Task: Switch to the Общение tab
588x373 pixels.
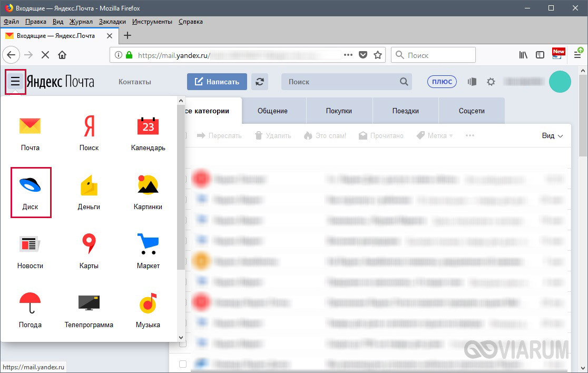Action: [x=272, y=111]
